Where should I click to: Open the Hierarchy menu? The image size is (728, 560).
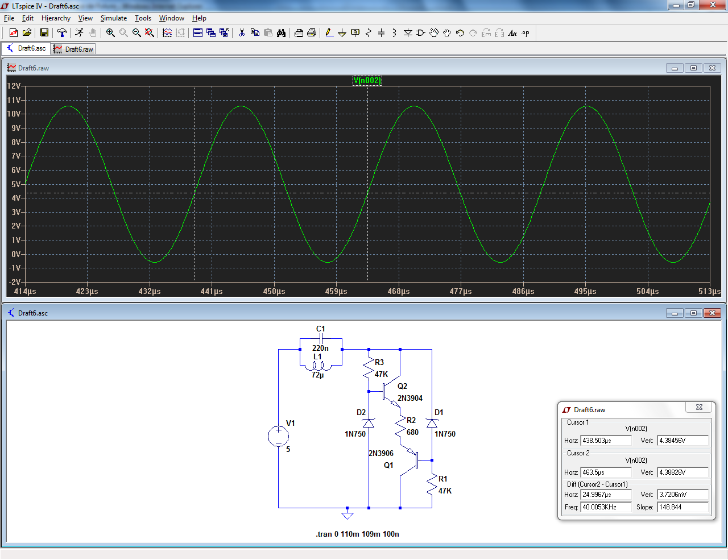(56, 18)
